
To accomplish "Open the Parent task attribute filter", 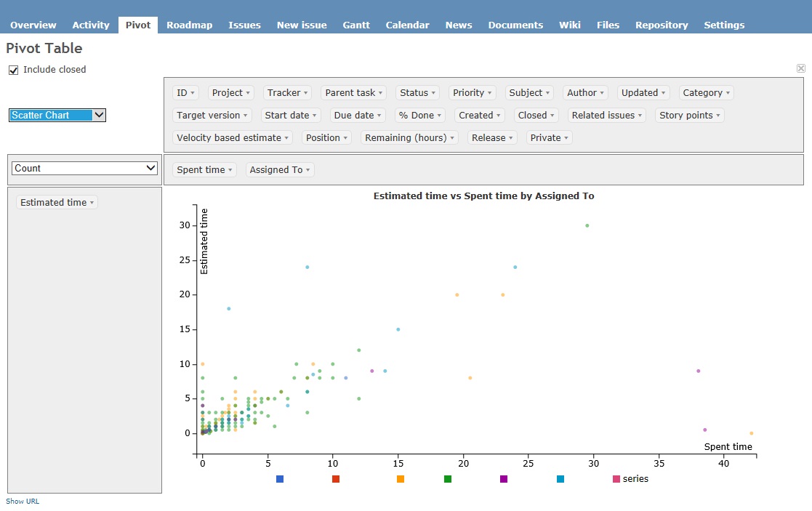I will pyautogui.click(x=353, y=92).
